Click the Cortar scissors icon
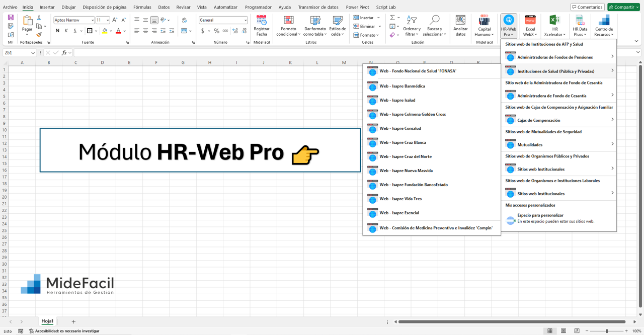This screenshot has height=335, width=644. tap(39, 18)
